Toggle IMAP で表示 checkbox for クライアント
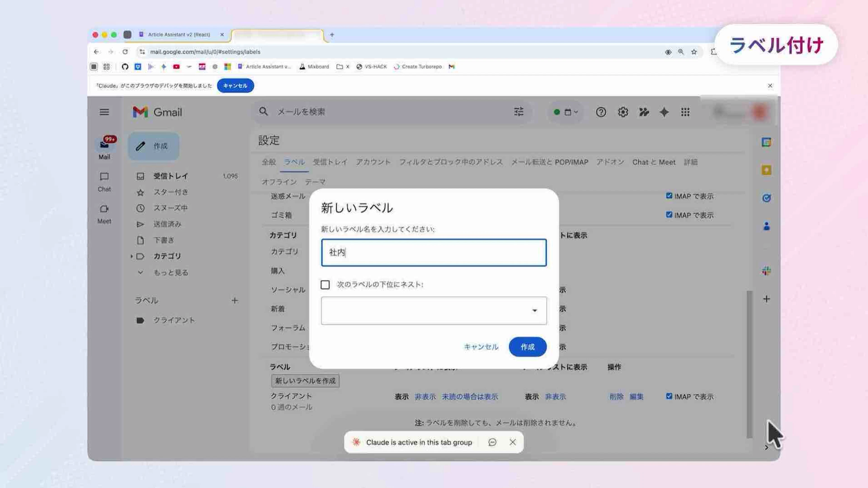 pos(669,396)
